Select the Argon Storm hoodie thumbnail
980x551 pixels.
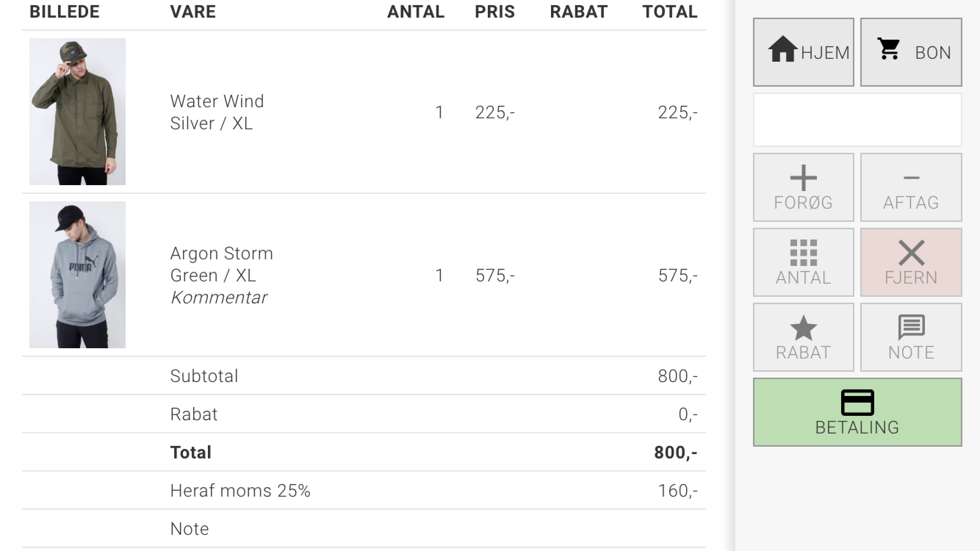click(x=77, y=275)
